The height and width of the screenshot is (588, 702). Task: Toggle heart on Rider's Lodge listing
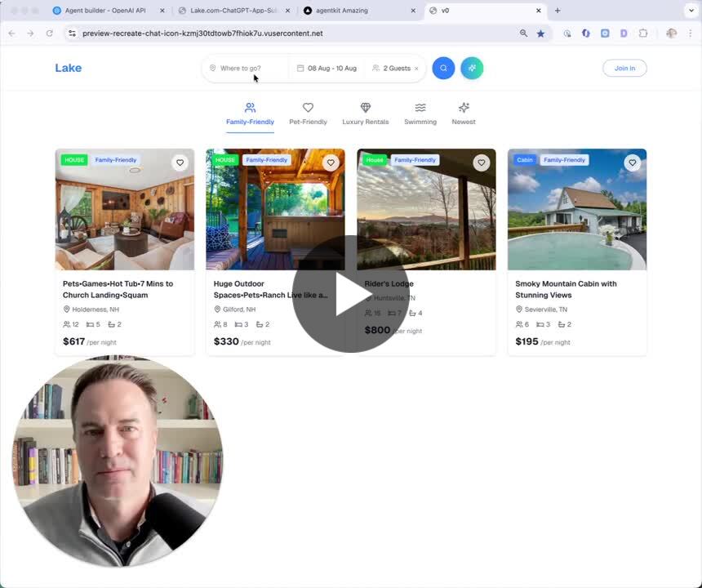coord(481,163)
